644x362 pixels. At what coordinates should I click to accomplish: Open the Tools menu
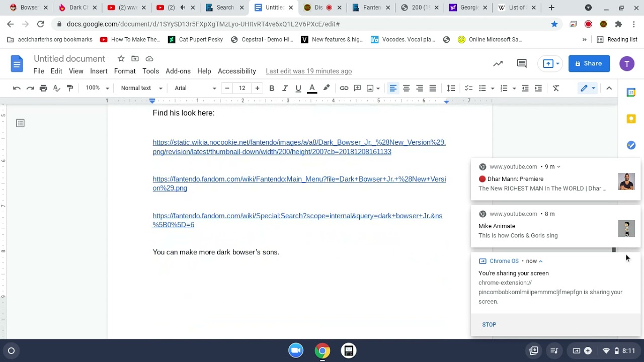point(150,71)
